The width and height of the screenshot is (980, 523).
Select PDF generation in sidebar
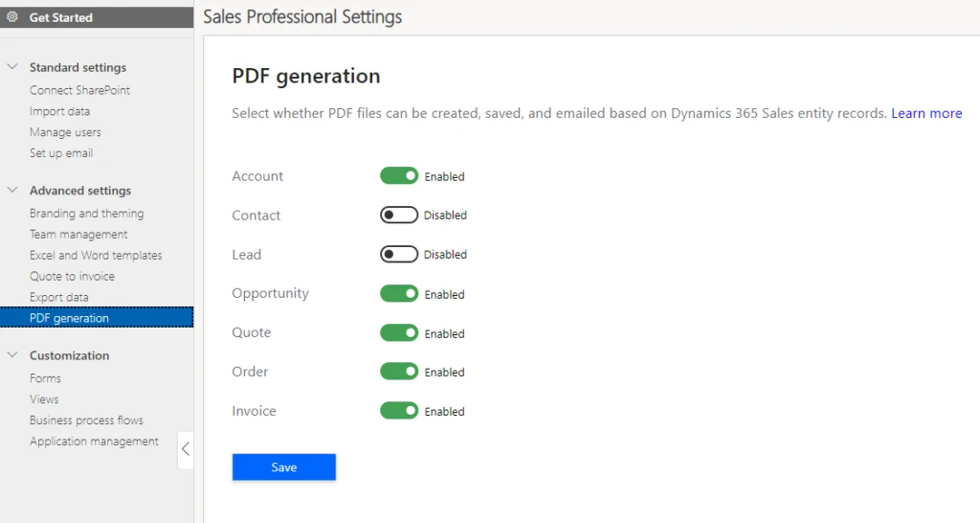(x=97, y=318)
